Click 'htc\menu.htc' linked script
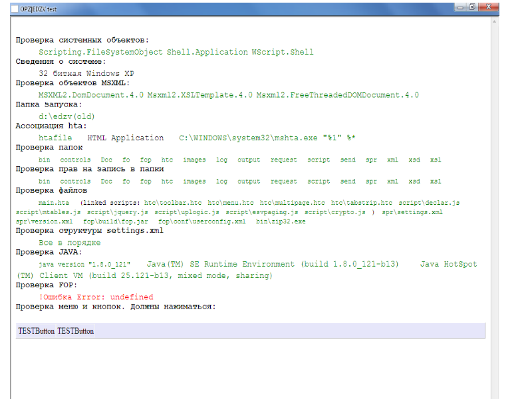The width and height of the screenshot is (532, 399). coord(231,203)
